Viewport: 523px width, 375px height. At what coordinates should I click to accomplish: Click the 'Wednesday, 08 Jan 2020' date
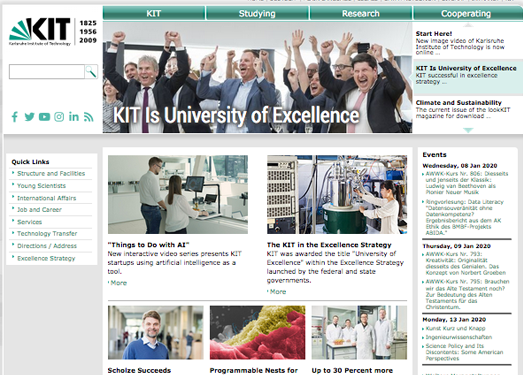[x=460, y=166]
